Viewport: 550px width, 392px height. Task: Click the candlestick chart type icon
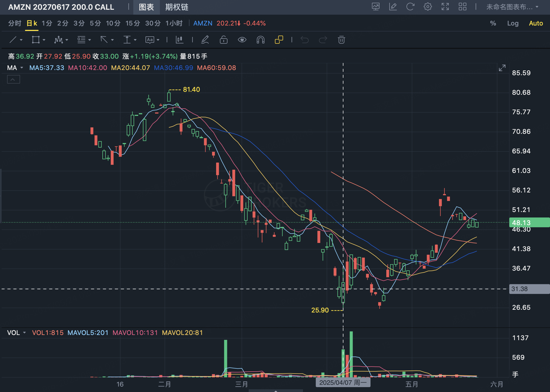(x=179, y=40)
